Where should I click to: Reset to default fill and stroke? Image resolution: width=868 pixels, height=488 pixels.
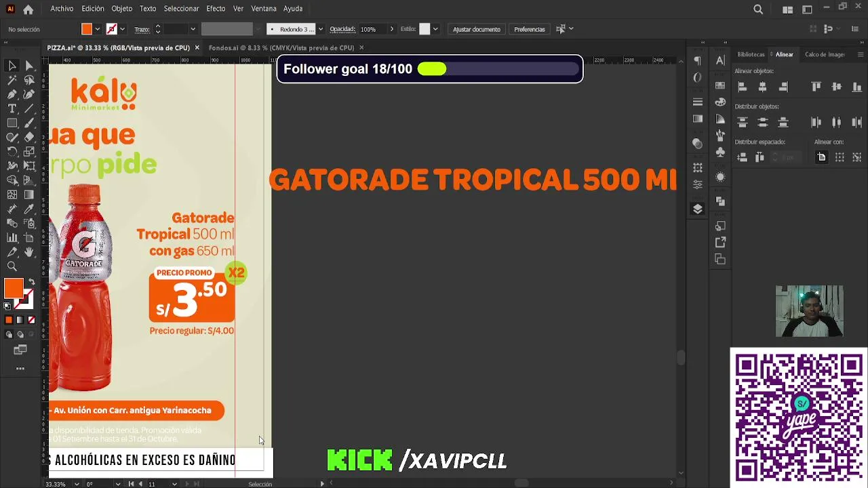7,306
